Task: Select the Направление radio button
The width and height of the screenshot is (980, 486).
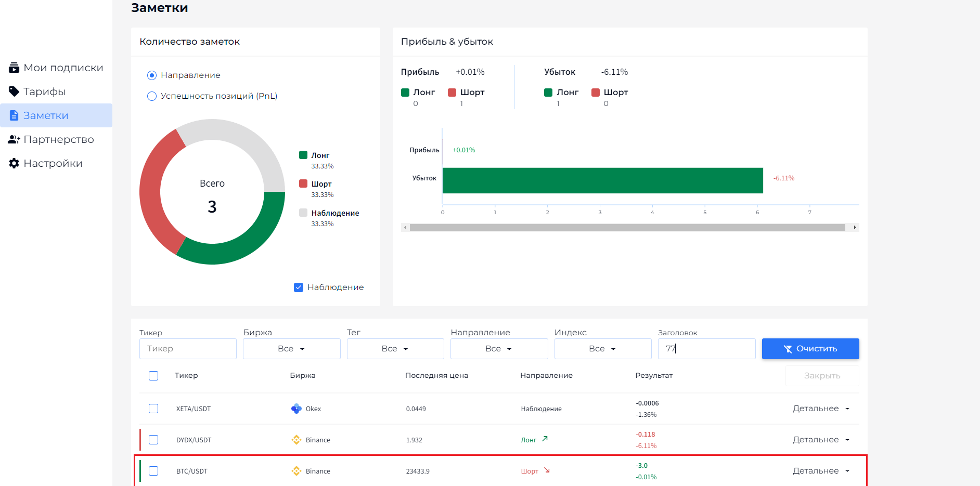Action: point(152,75)
